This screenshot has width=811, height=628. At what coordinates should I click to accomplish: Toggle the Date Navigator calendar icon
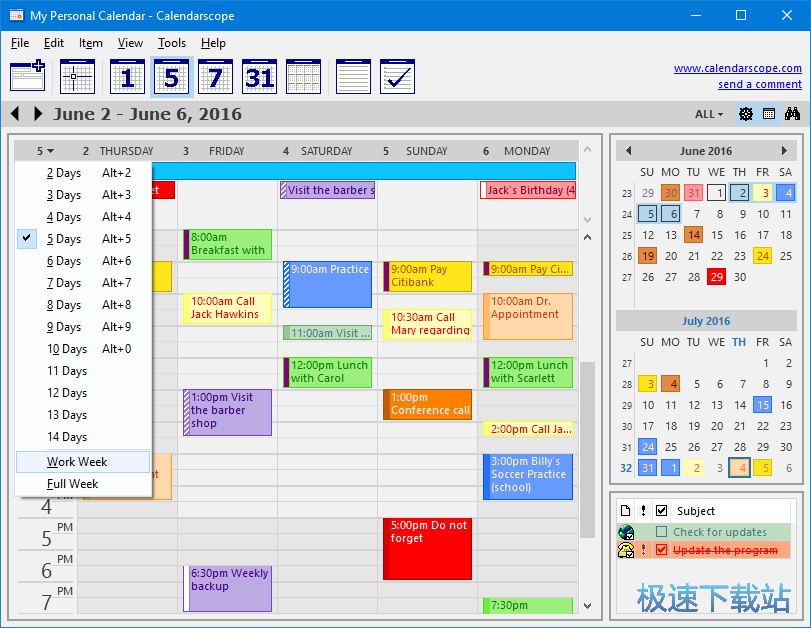pyautogui.click(x=768, y=115)
